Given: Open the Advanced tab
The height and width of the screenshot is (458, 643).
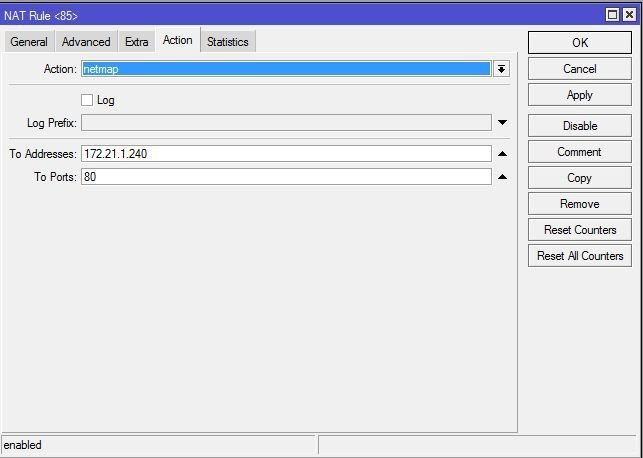Looking at the screenshot, I should pyautogui.click(x=86, y=42).
